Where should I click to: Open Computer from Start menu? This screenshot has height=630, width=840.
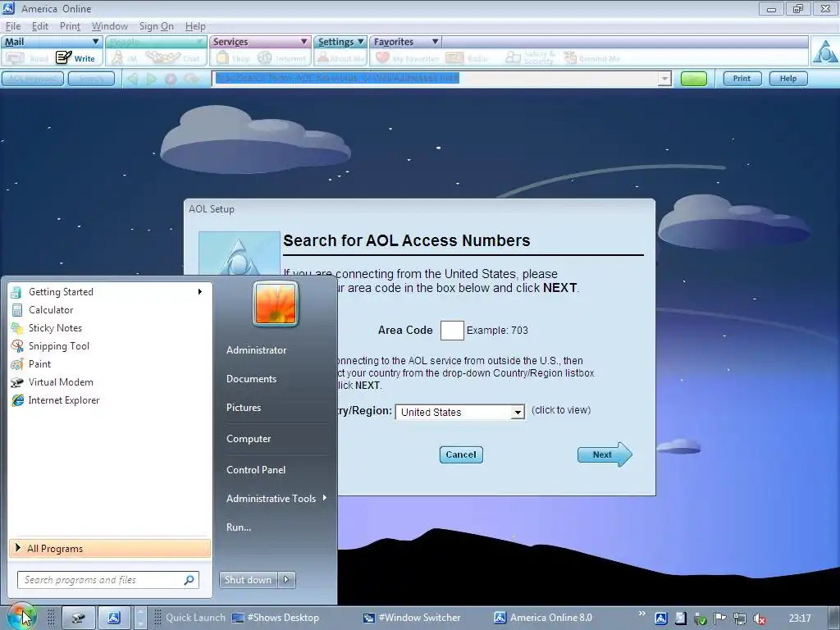(x=249, y=439)
